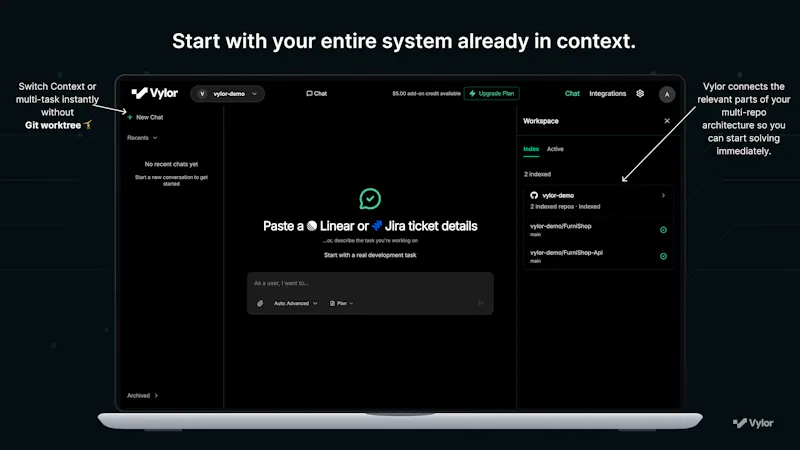Click the paperclip attachment icon
Image resolution: width=800 pixels, height=450 pixels.
click(x=260, y=303)
